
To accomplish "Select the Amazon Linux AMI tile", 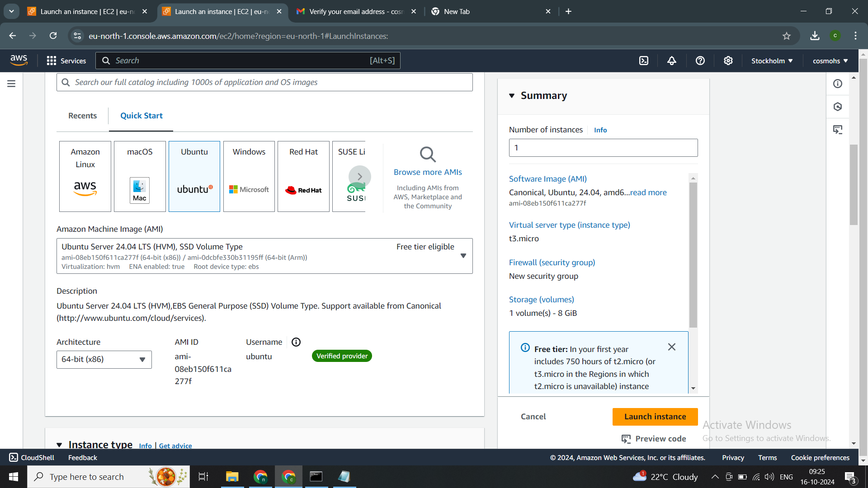I will pyautogui.click(x=85, y=176).
